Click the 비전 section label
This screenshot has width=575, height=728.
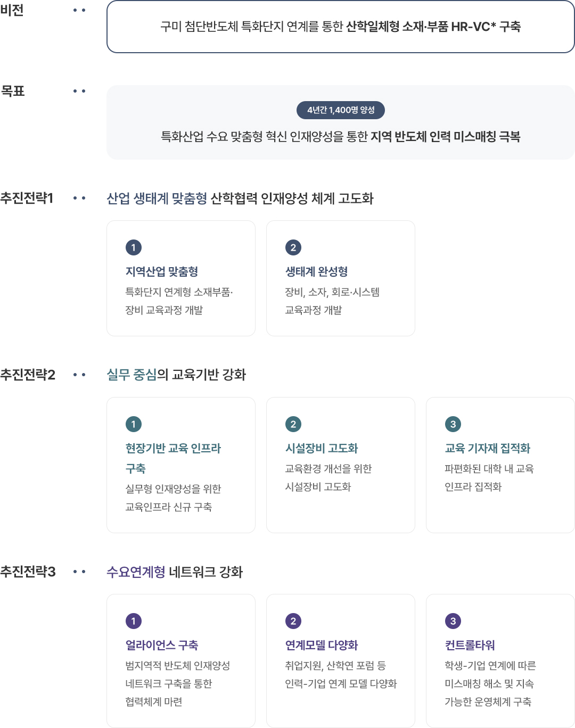[x=12, y=11]
